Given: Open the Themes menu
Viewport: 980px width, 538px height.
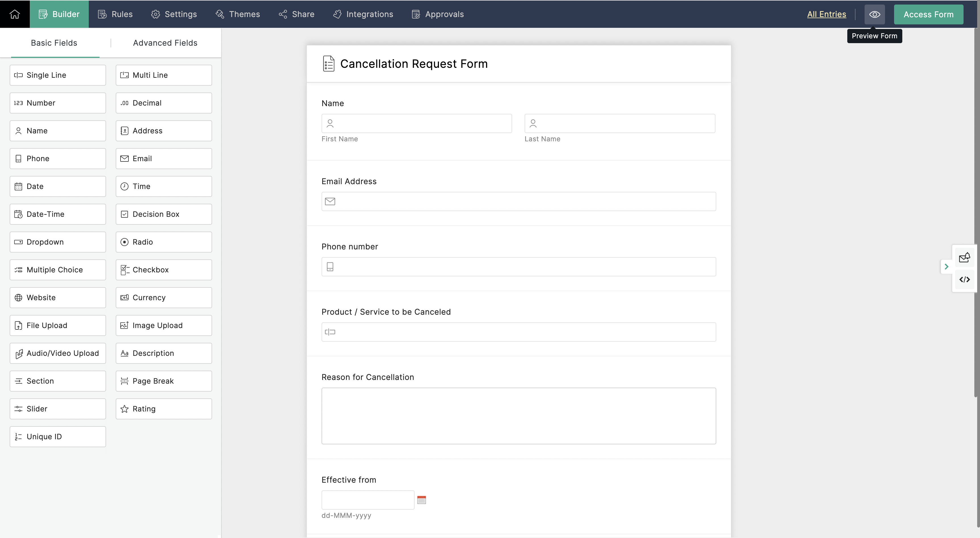Looking at the screenshot, I should click(238, 14).
